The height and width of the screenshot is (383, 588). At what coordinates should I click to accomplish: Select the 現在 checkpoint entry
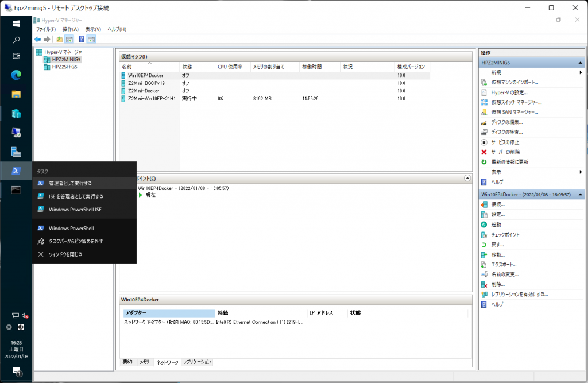[x=150, y=195]
